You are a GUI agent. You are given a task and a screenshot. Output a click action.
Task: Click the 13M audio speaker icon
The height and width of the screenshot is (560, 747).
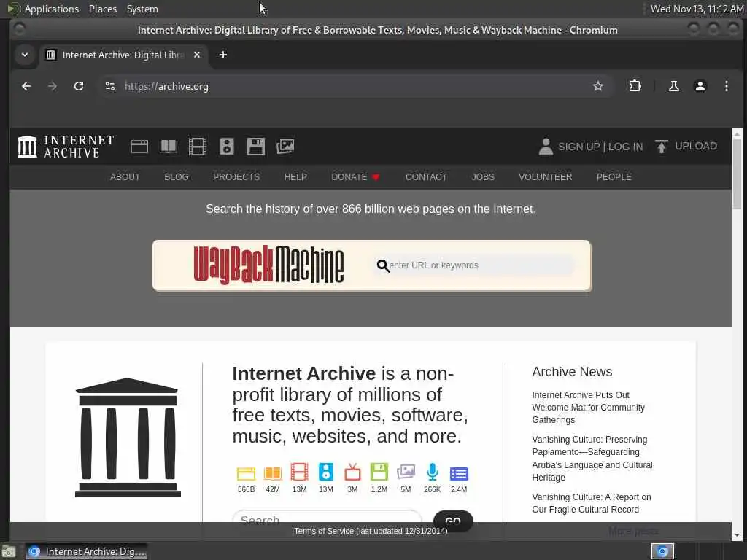click(326, 472)
